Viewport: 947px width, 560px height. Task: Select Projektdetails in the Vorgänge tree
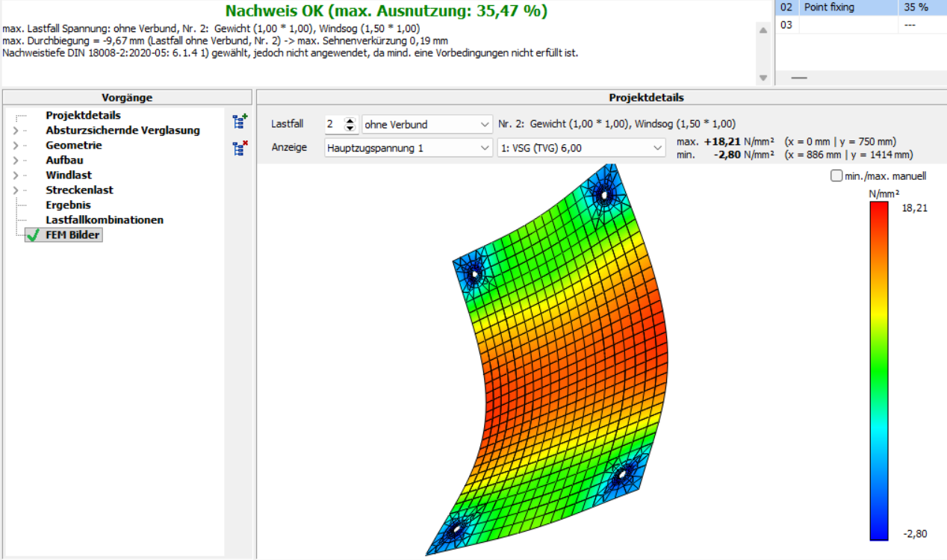pos(83,116)
